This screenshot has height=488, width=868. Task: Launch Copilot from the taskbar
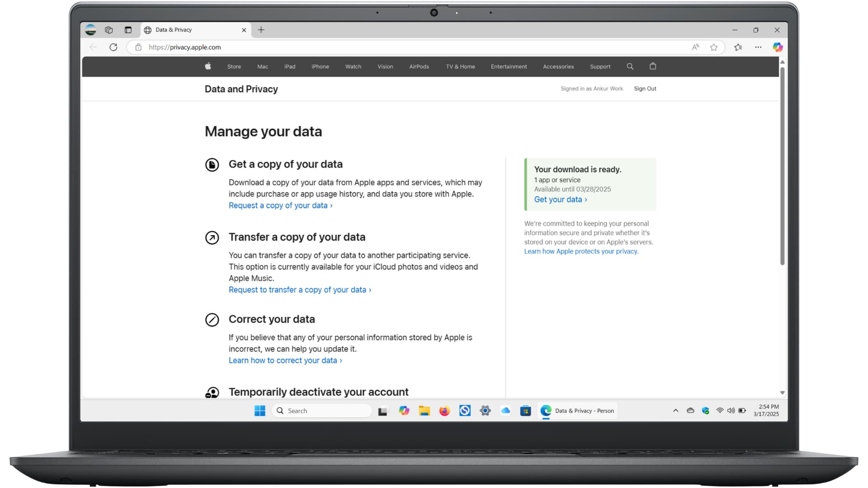(x=404, y=411)
